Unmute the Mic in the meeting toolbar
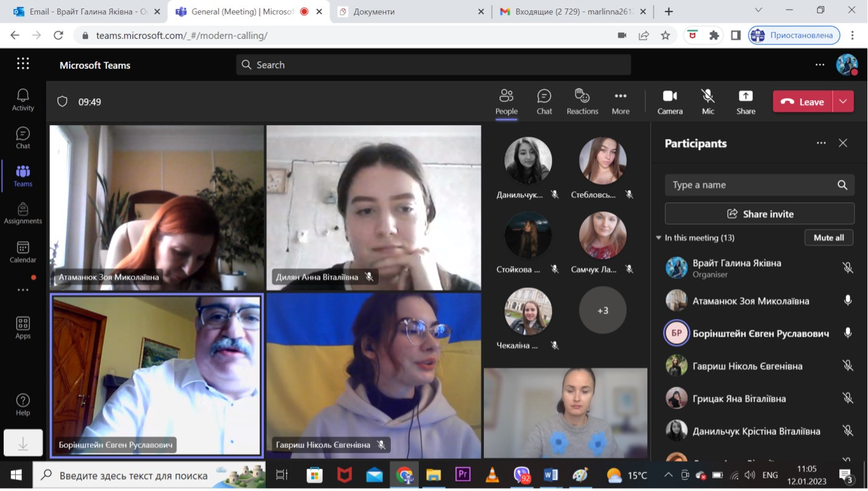 pyautogui.click(x=708, y=101)
